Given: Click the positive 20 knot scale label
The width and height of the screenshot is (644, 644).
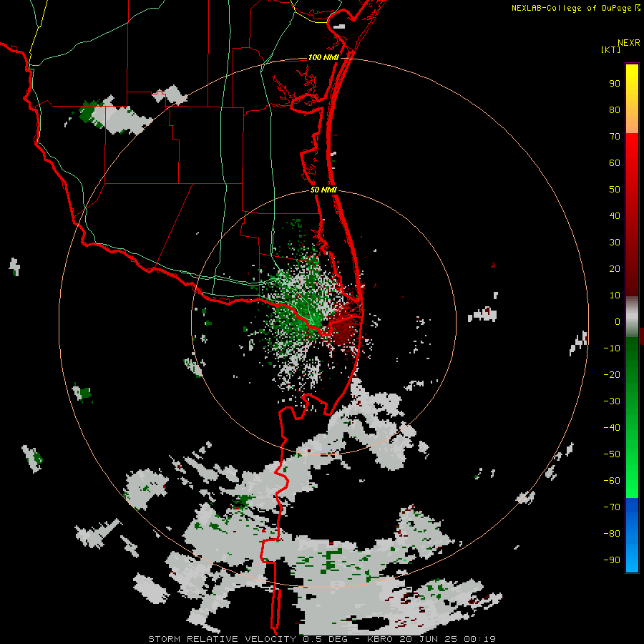Looking at the screenshot, I should (x=615, y=269).
